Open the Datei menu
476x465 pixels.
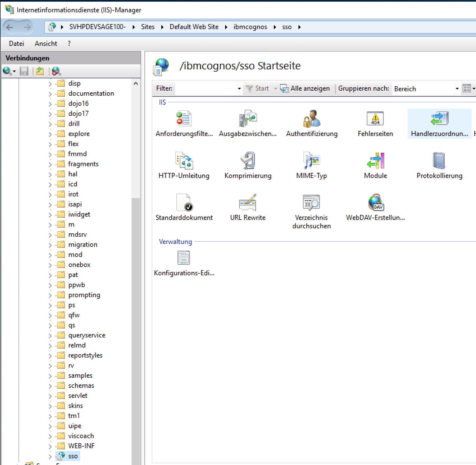(17, 44)
